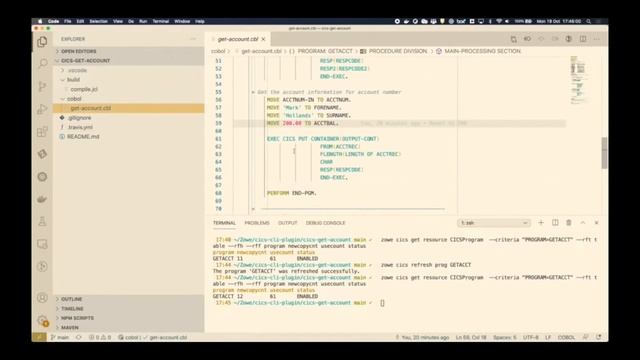
Task: Open the Run and Debug view
Action: pyautogui.click(x=42, y=109)
